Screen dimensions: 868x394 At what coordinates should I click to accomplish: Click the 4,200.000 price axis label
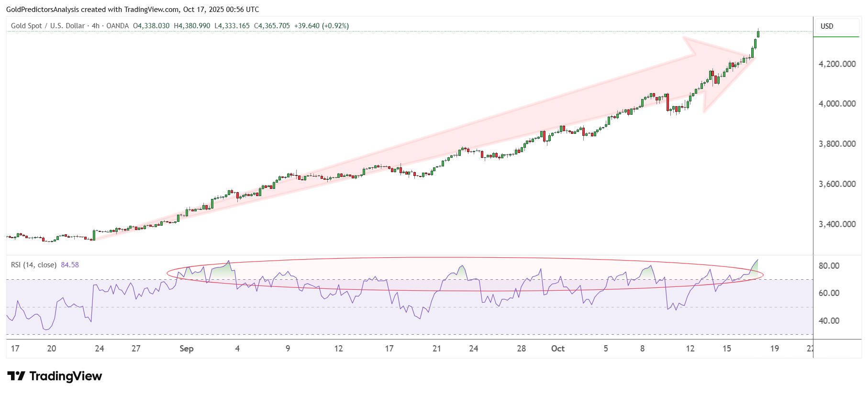pyautogui.click(x=837, y=64)
